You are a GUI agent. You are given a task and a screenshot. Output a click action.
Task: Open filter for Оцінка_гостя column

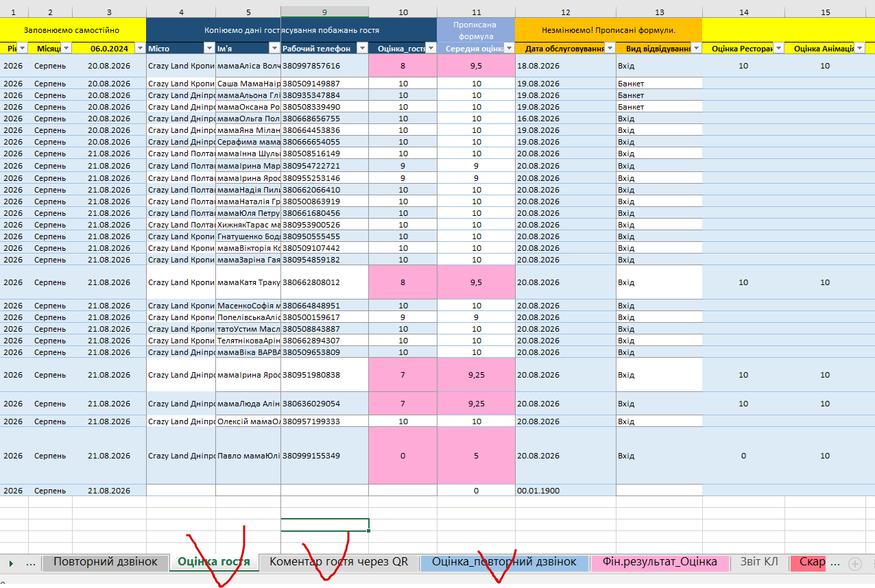coord(431,48)
